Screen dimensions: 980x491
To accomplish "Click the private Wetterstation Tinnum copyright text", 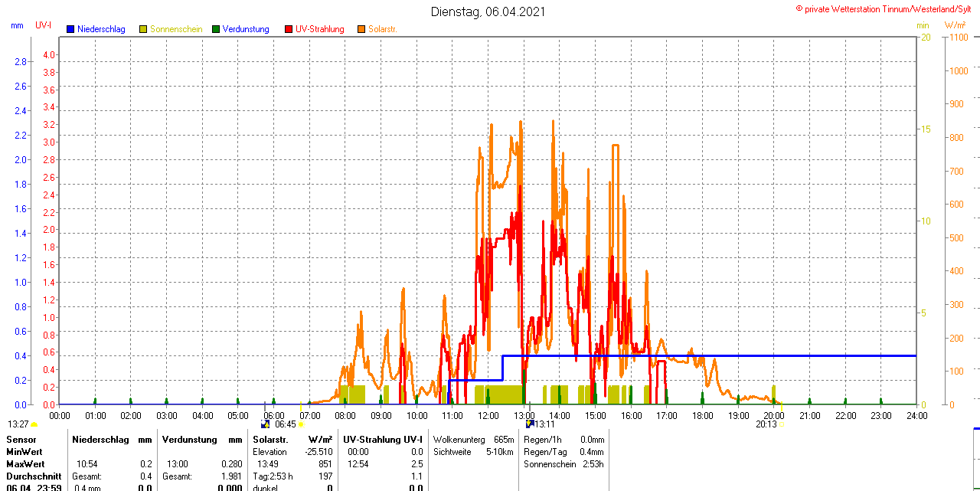I will point(887,8).
